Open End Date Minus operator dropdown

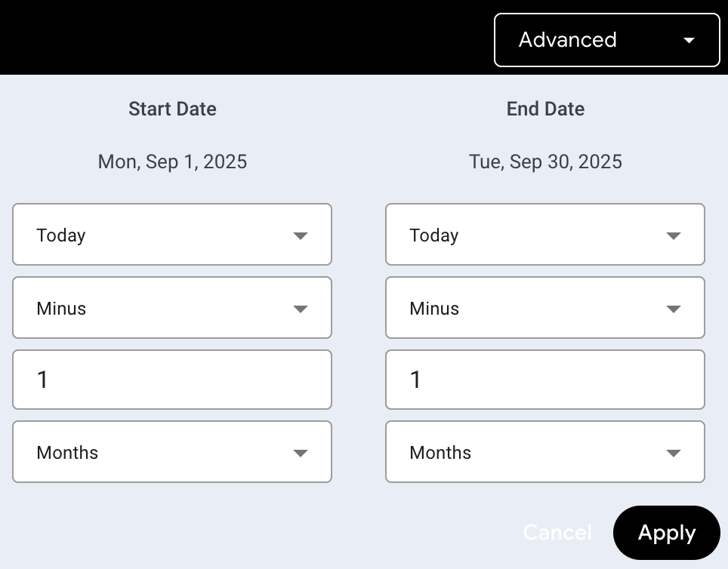[x=545, y=308]
